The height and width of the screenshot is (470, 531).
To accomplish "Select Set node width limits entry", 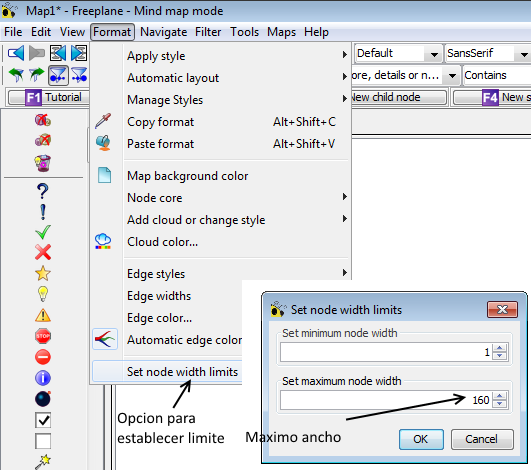I will pyautogui.click(x=167, y=371).
